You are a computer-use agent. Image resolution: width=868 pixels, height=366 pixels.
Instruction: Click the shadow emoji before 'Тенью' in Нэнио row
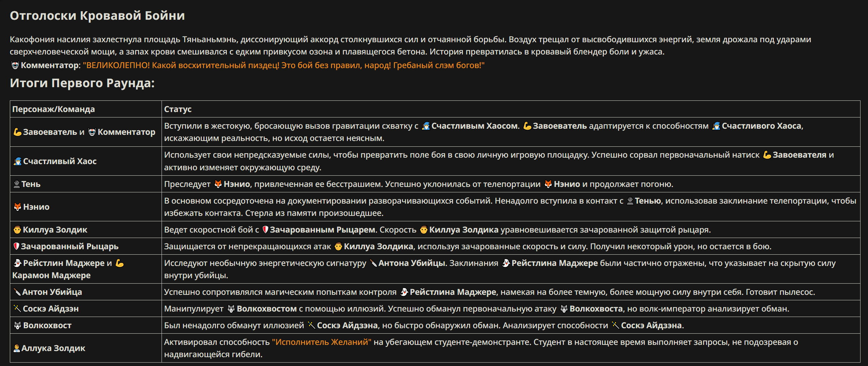pos(630,201)
